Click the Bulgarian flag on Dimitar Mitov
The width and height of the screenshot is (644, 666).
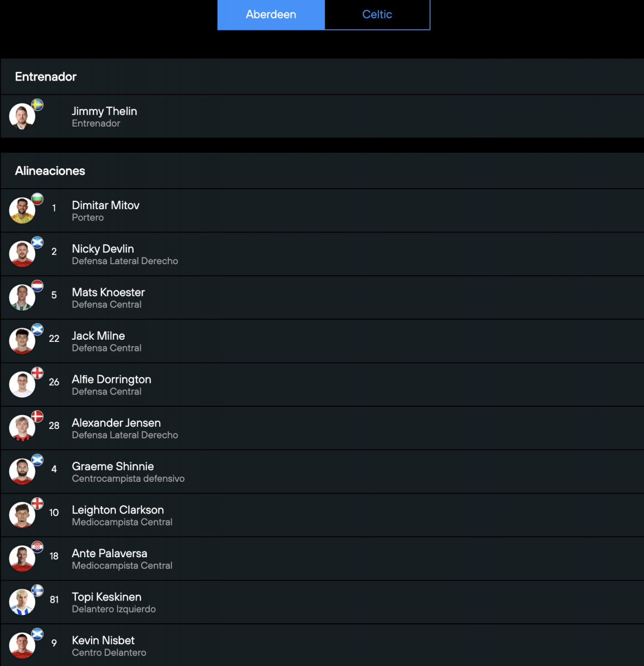(37, 199)
